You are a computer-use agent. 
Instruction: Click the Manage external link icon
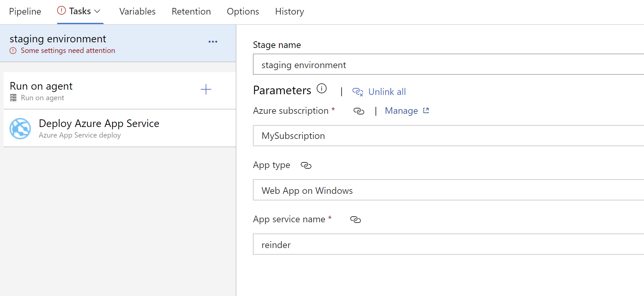[426, 110]
